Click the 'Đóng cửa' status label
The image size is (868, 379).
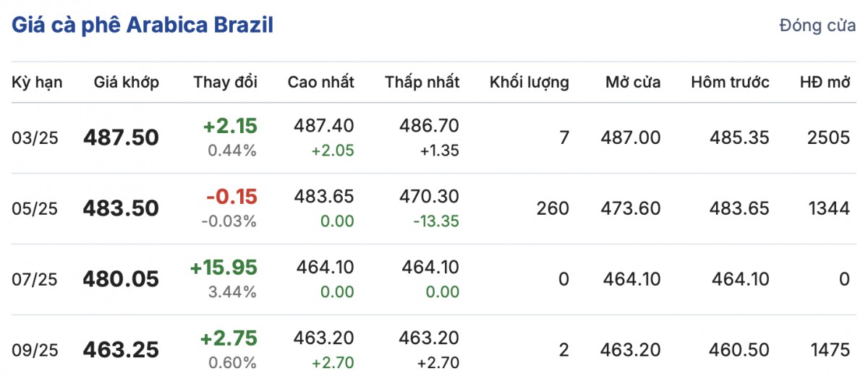pos(817,26)
